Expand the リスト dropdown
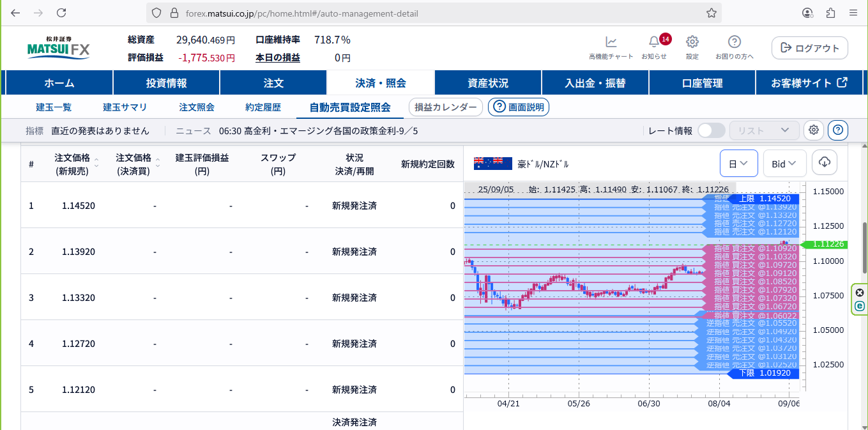This screenshot has width=868, height=430. click(764, 130)
